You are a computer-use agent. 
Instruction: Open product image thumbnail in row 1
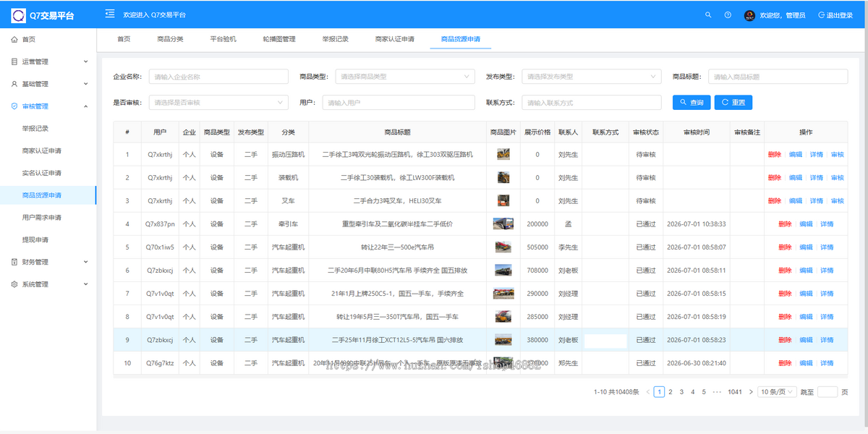503,154
